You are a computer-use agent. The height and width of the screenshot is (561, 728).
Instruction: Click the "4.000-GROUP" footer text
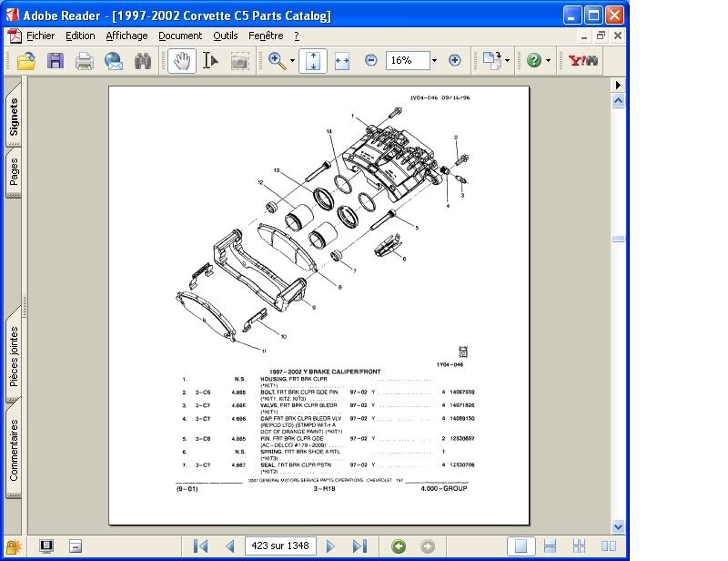click(444, 488)
